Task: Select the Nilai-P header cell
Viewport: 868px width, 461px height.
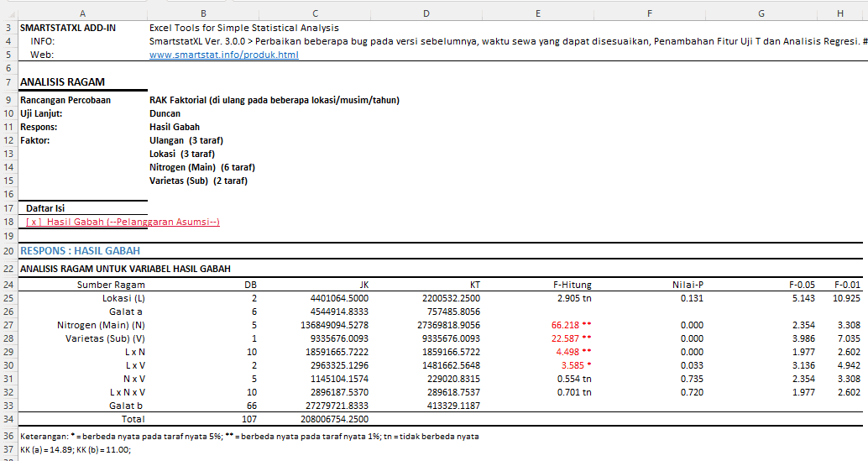Action: (685, 285)
